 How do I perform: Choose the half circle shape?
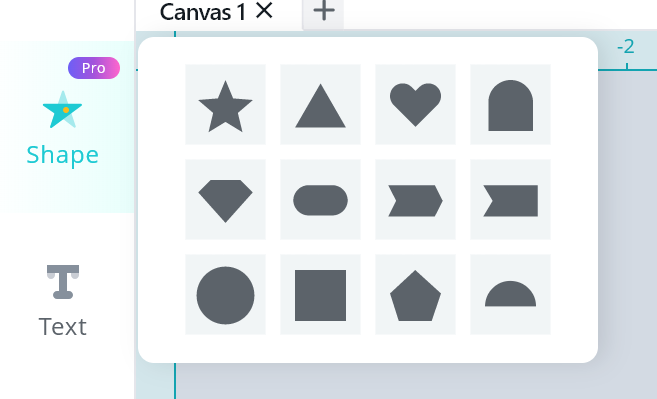[510, 295]
